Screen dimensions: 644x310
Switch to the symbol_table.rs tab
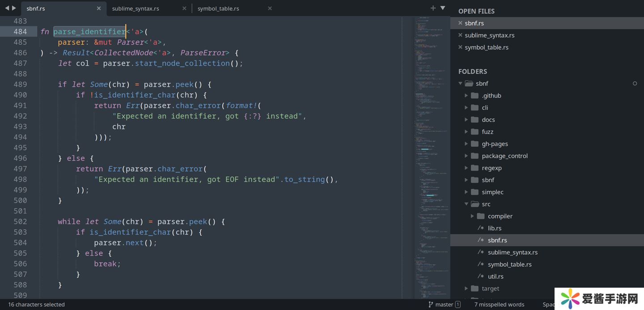[x=218, y=8]
